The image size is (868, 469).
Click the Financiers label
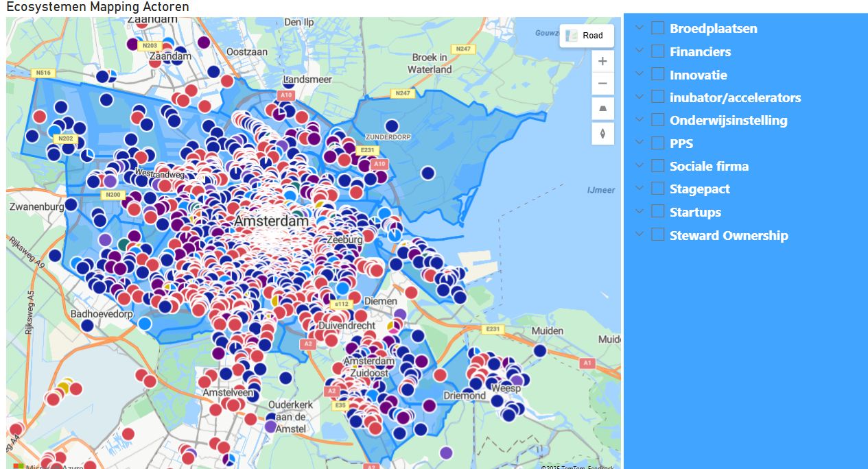click(701, 52)
